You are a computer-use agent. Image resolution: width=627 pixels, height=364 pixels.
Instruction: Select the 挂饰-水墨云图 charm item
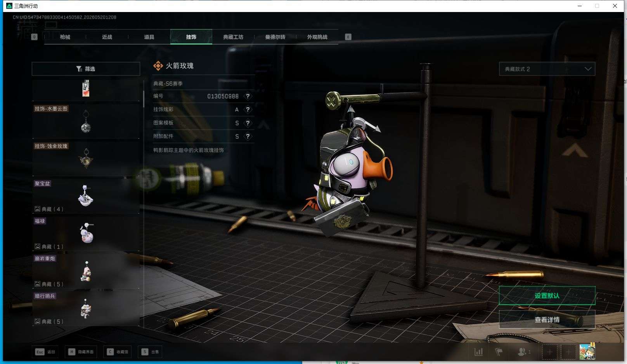[86, 121]
